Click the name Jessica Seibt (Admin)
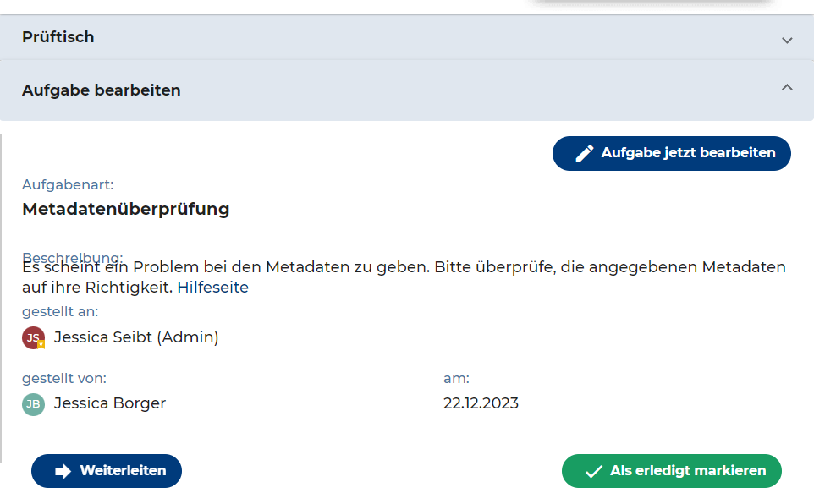 coord(136,337)
